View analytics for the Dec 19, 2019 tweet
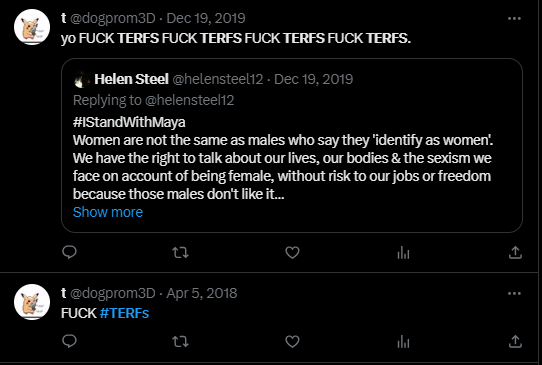Image resolution: width=542 pixels, height=365 pixels. coord(403,253)
